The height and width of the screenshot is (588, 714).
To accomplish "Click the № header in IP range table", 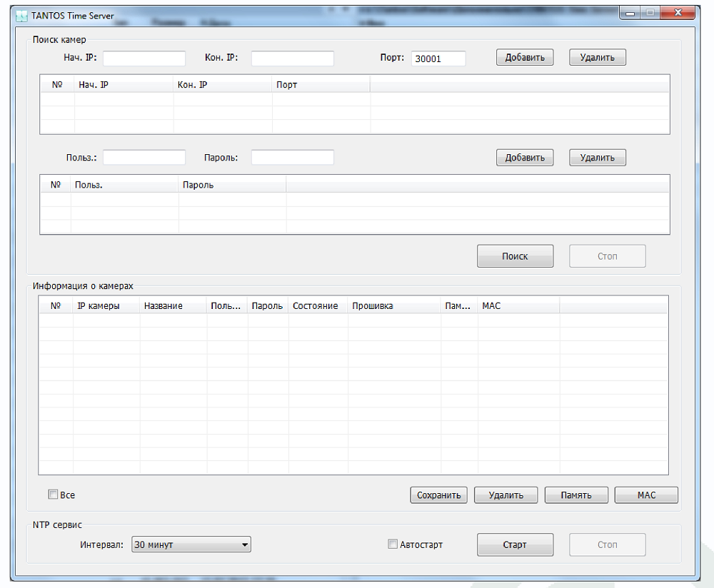I will [57, 85].
